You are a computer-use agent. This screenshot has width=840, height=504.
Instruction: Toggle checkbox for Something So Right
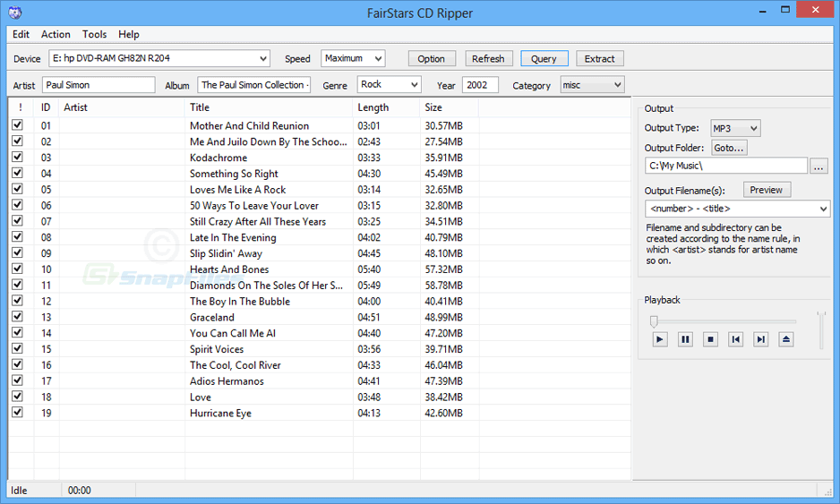point(17,173)
